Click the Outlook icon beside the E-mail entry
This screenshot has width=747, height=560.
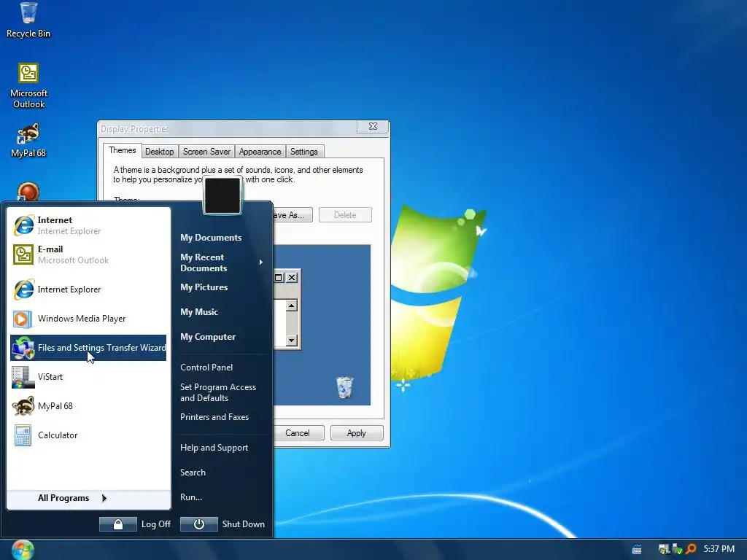pyautogui.click(x=23, y=254)
